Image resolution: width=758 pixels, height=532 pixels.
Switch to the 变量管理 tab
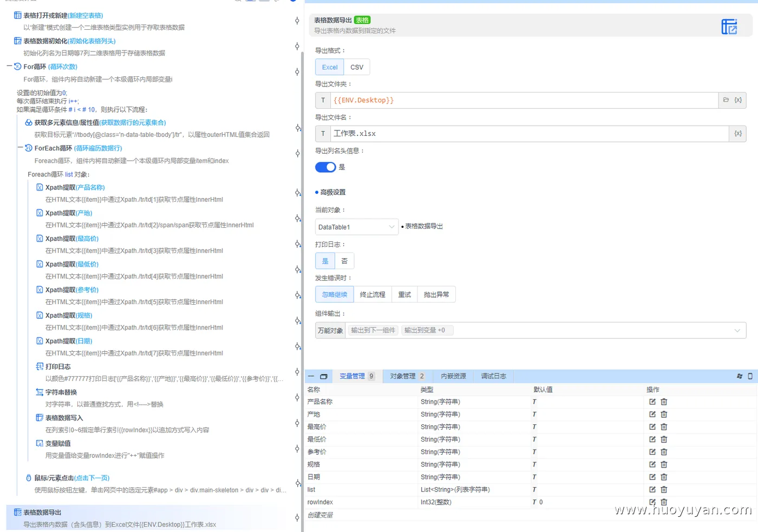point(357,376)
